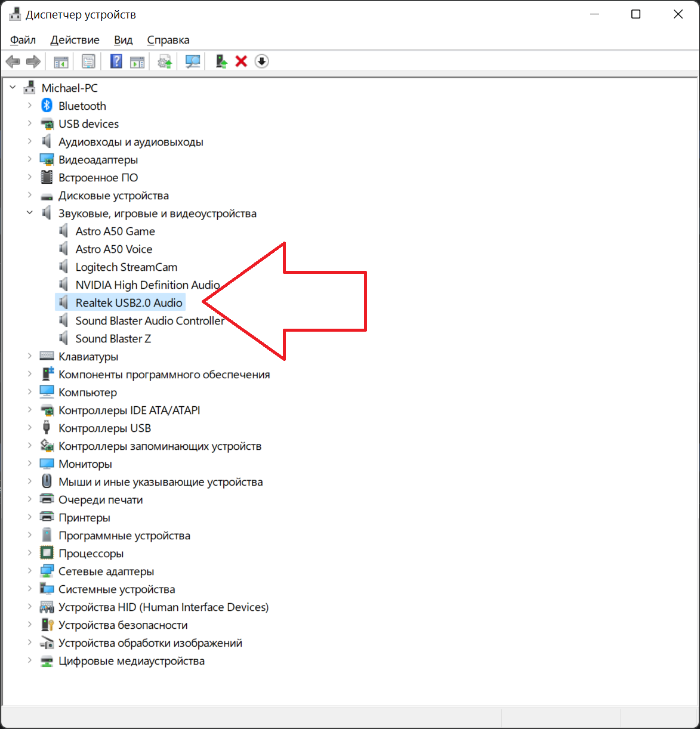Screen dimensions: 700x729
Task: Expand Устройства обработки изображений
Action: [30, 642]
